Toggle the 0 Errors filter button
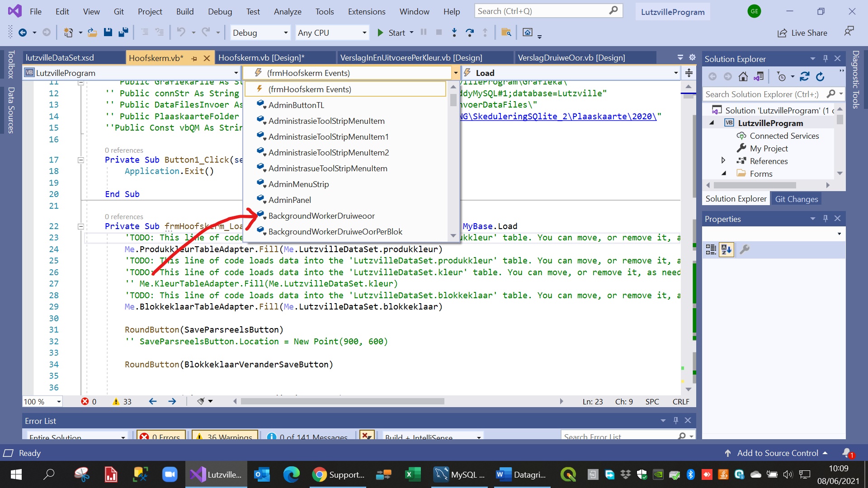The image size is (868, 488). [160, 436]
